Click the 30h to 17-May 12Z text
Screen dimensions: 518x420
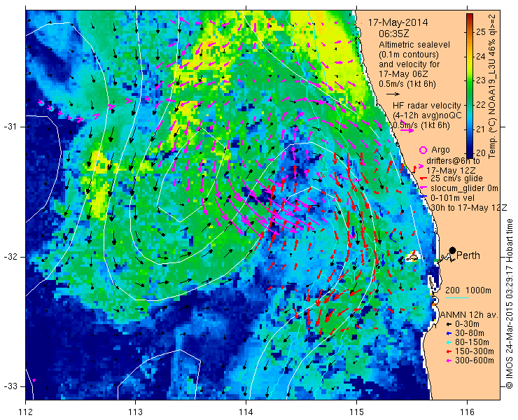(x=468, y=207)
